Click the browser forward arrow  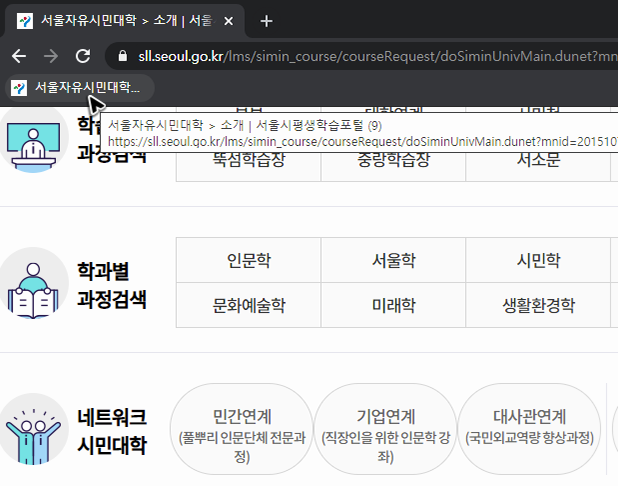[51, 56]
